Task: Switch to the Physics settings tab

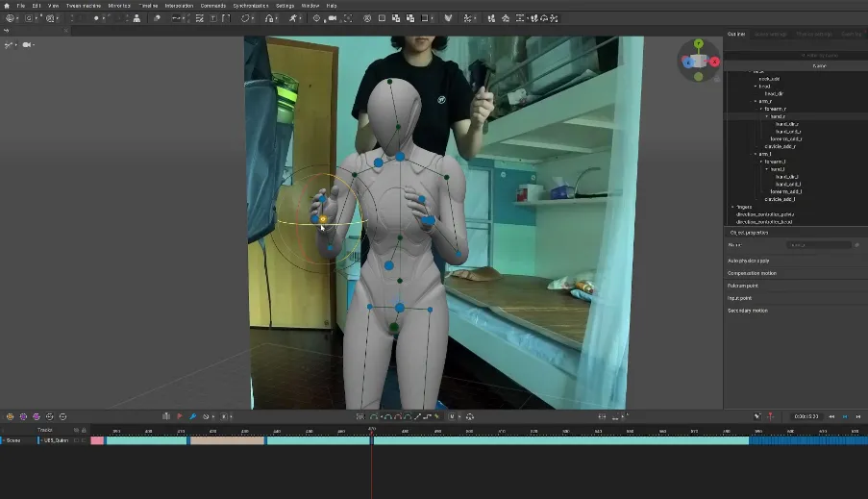Action: coord(814,35)
